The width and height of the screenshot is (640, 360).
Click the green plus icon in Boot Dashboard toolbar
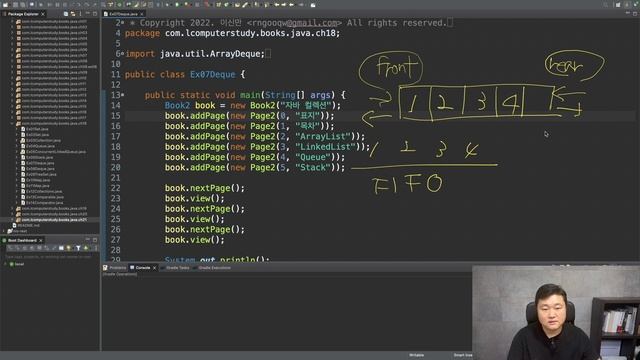pyautogui.click(x=86, y=248)
